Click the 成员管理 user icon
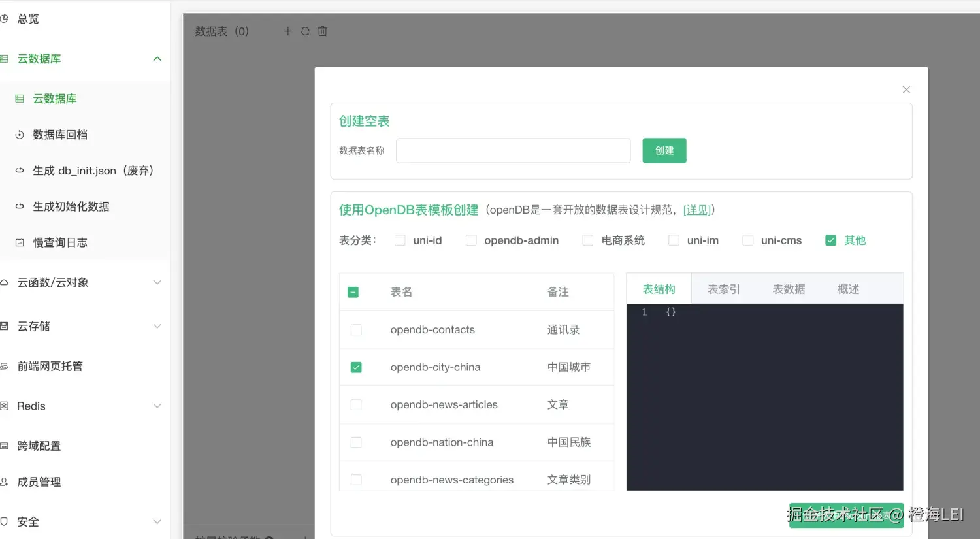 (x=4, y=482)
